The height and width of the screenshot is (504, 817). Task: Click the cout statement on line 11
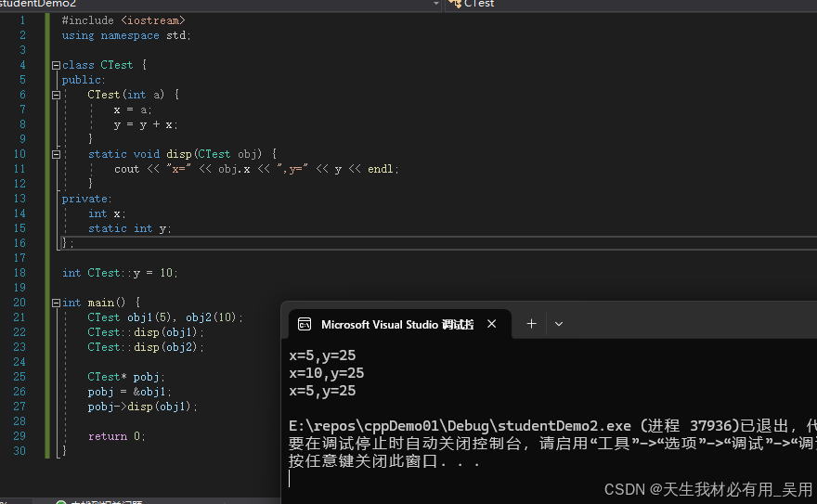click(256, 169)
